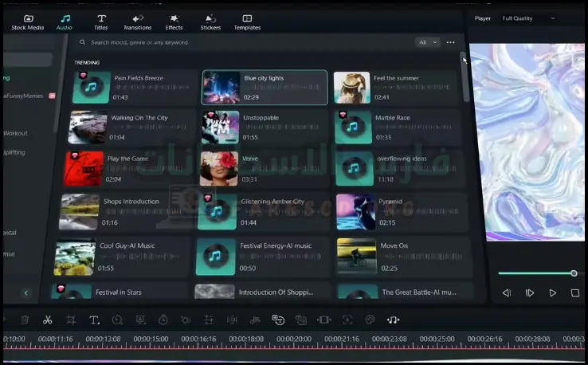This screenshot has width=588, height=365.
Task: Click the Verve track thumbnail
Action: [219, 168]
